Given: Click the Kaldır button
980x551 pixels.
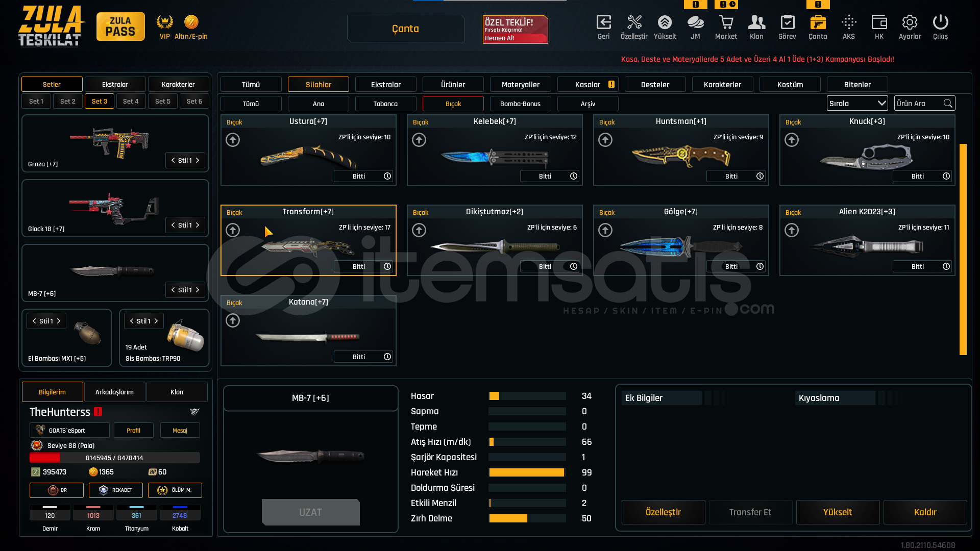Looking at the screenshot, I should 925,512.
